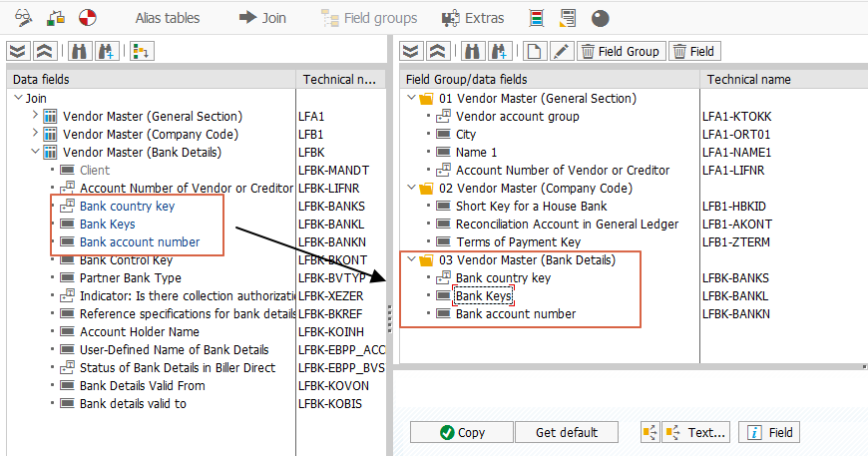
Task: Expand all nodes in Data fields panel
Action: tap(18, 52)
